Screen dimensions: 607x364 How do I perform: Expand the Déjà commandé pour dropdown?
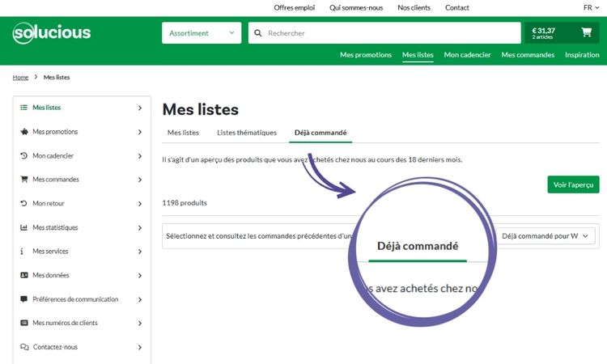coord(547,236)
